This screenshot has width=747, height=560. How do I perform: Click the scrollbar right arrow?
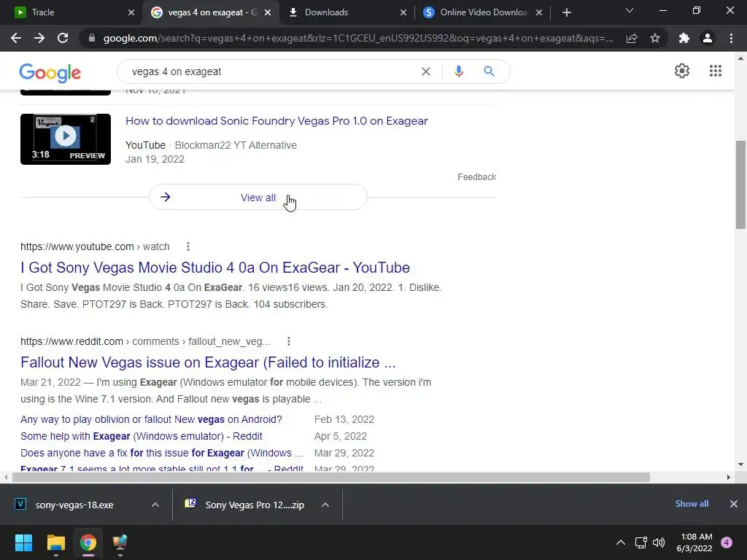tap(728, 477)
